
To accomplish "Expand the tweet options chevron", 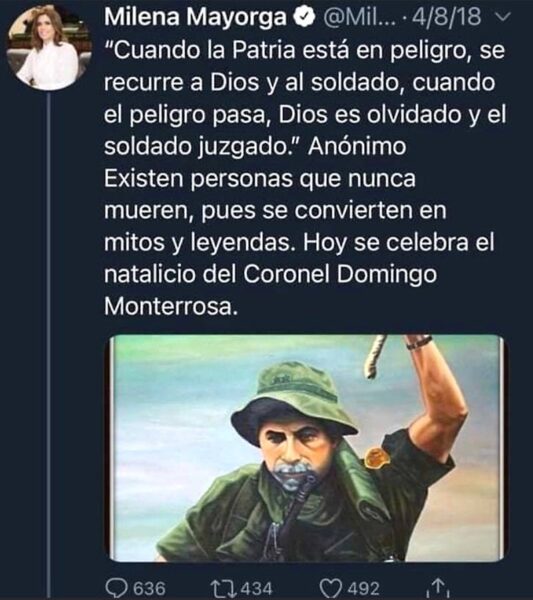I will point(504,17).
